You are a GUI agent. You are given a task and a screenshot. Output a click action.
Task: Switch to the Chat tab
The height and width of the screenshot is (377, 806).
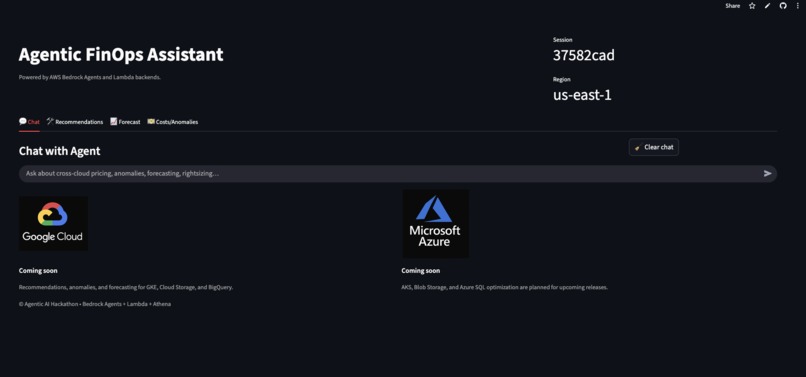pyautogui.click(x=29, y=122)
